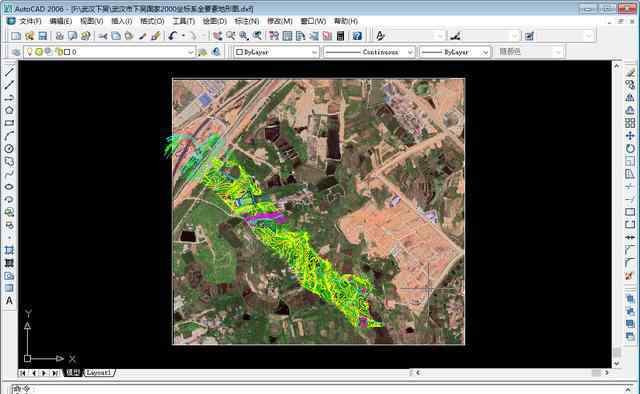This screenshot has height=394, width=640.
Task: Open the ByLayer color dropdown
Action: [x=276, y=52]
